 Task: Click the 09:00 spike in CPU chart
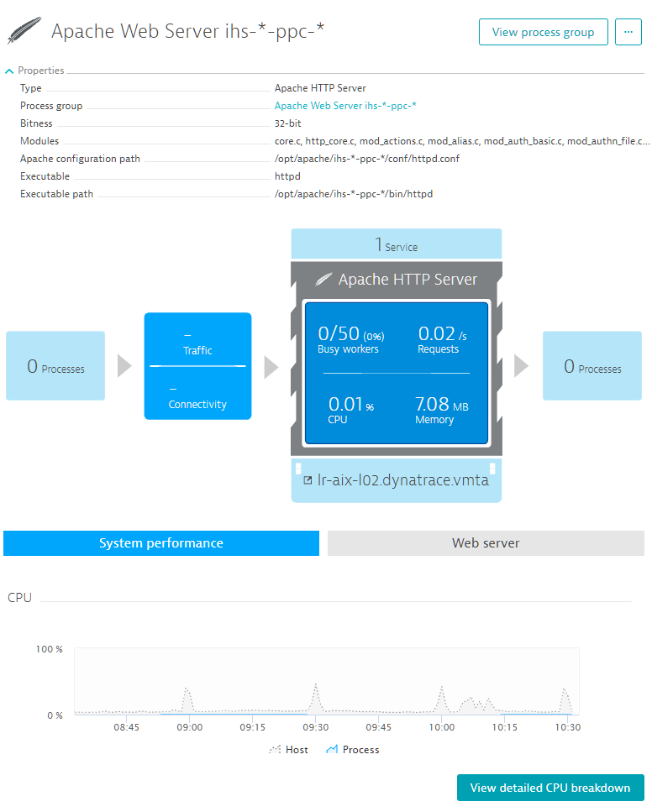(x=187, y=699)
